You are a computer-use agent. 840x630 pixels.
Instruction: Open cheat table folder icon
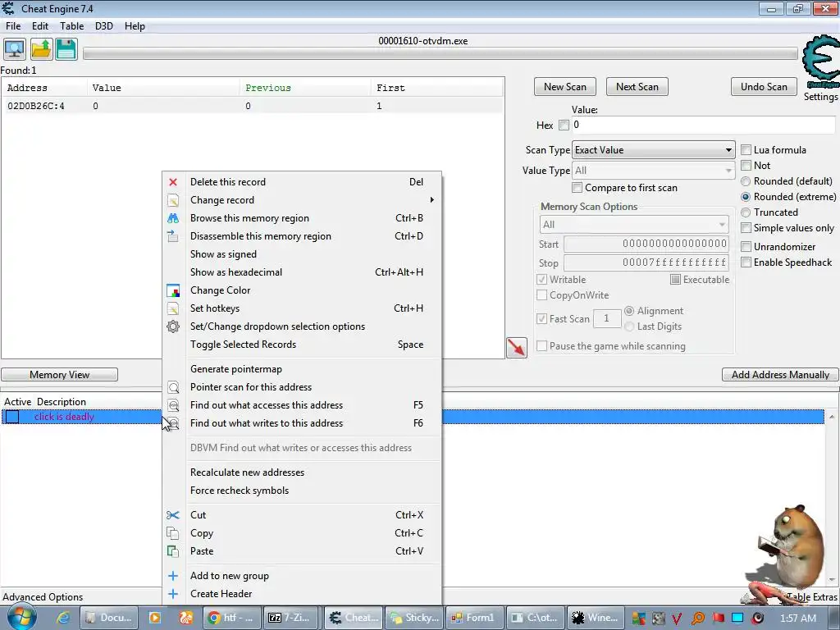pyautogui.click(x=41, y=49)
